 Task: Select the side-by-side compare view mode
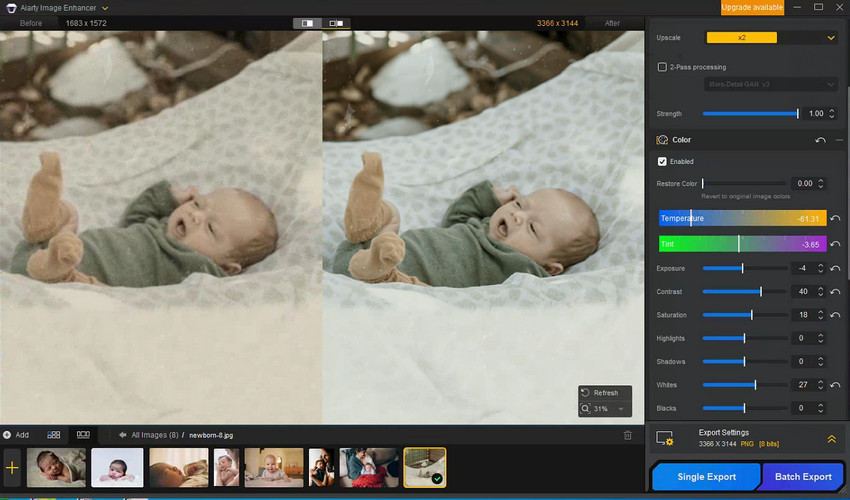[336, 23]
